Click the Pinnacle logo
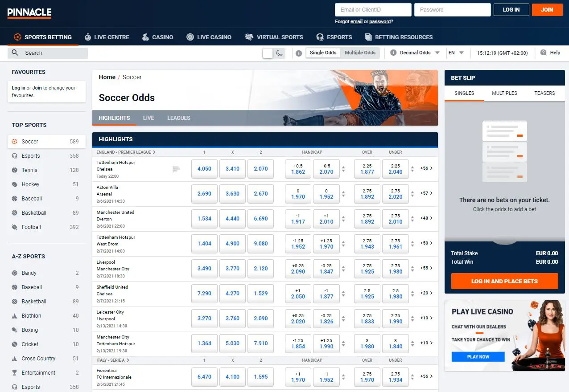This screenshot has height=392, width=569. (x=29, y=13)
